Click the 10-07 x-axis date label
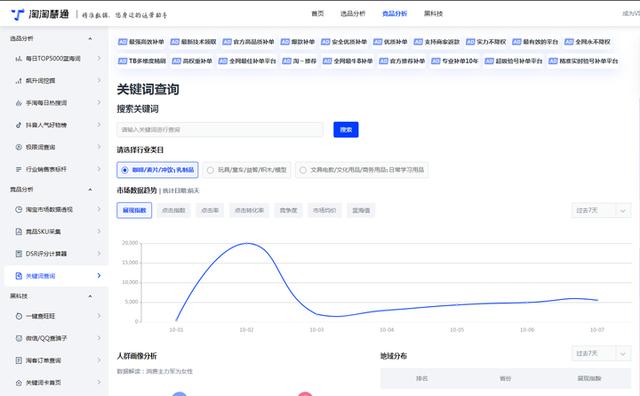The image size is (640, 396). [597, 329]
